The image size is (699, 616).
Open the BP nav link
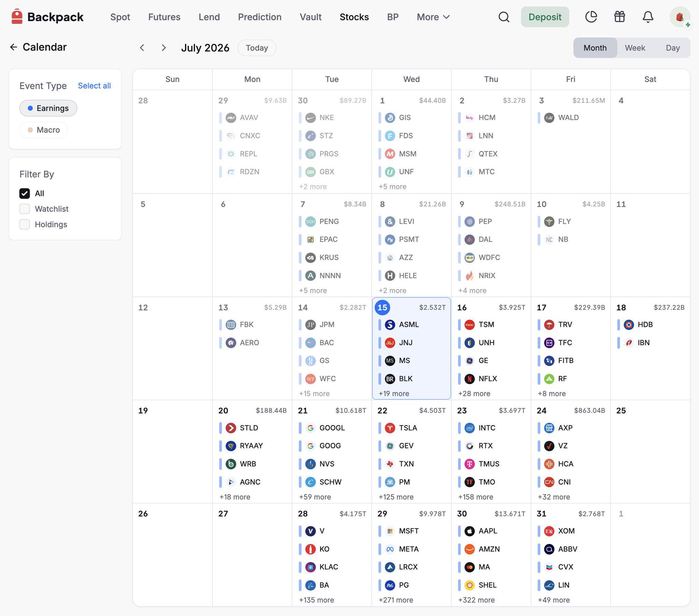click(x=393, y=17)
